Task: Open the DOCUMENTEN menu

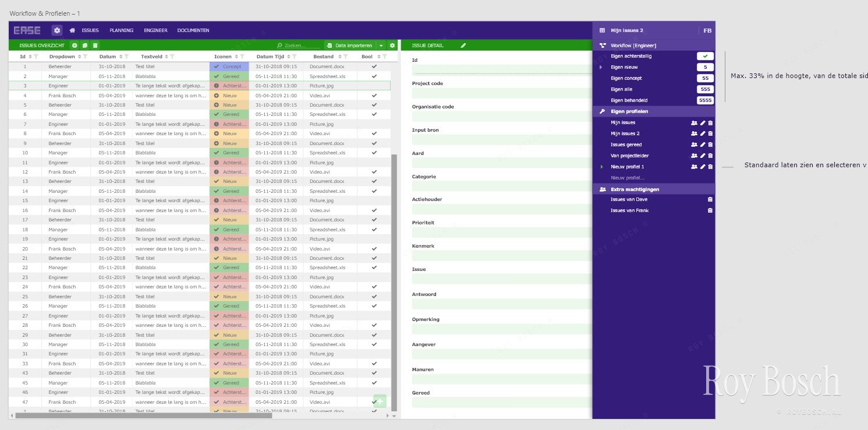Action: 193,30
